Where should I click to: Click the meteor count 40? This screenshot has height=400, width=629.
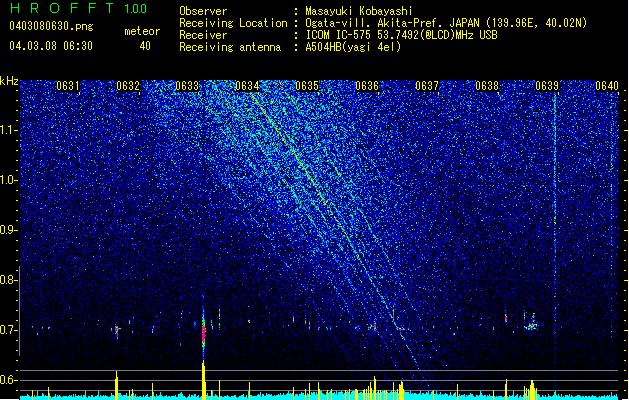coord(145,46)
